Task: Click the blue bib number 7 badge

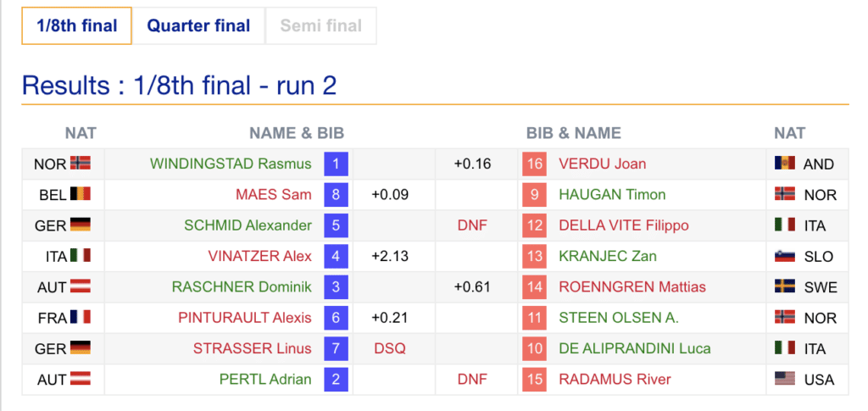Action: (337, 348)
